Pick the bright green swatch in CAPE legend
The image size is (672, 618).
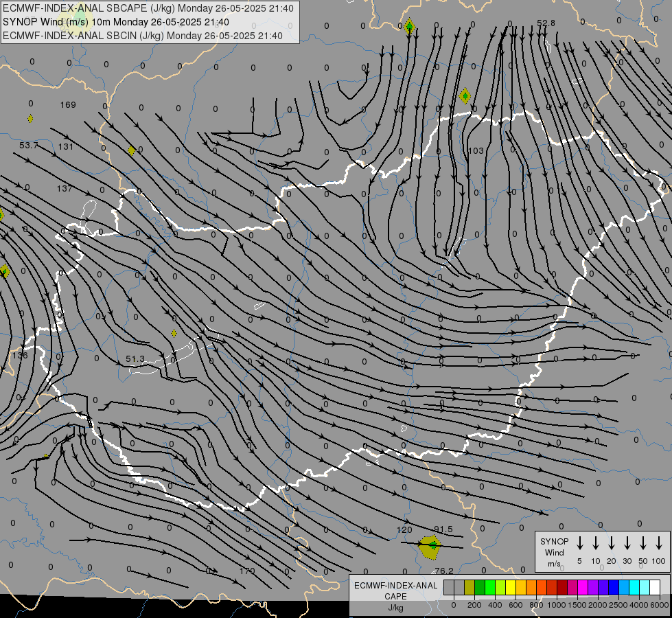pos(490,587)
